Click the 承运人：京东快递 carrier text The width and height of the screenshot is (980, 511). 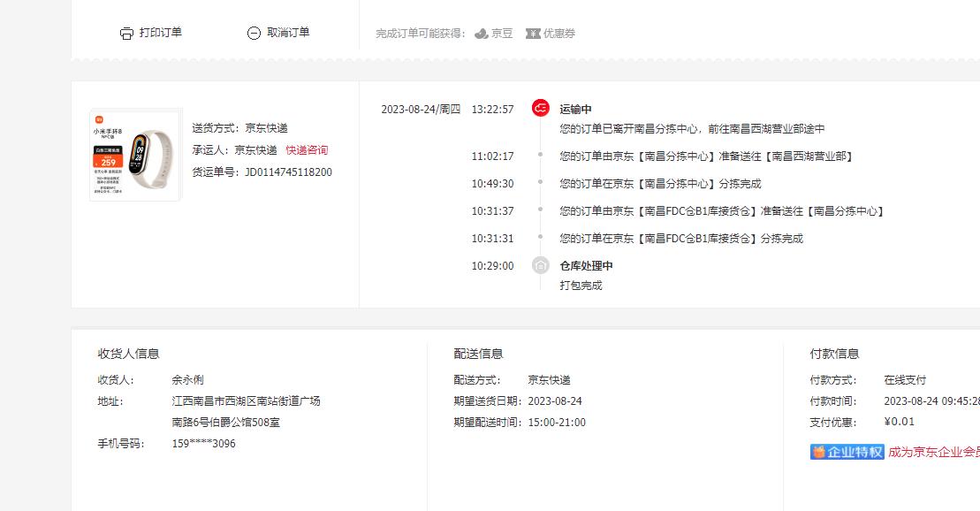click(x=234, y=150)
